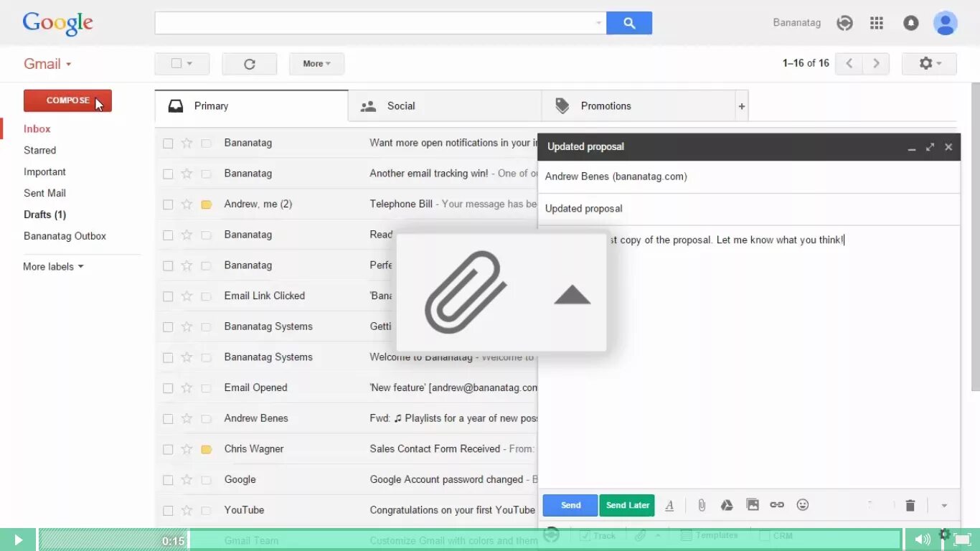Image resolution: width=980 pixels, height=551 pixels.
Task: Go to the older messages page arrow
Action: pos(876,63)
